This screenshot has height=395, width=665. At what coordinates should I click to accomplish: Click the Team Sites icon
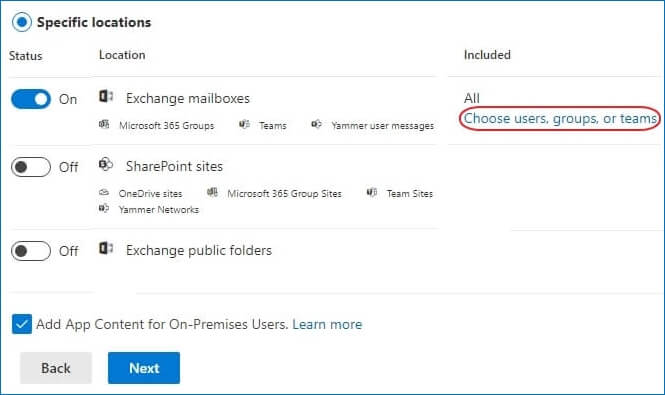[372, 192]
